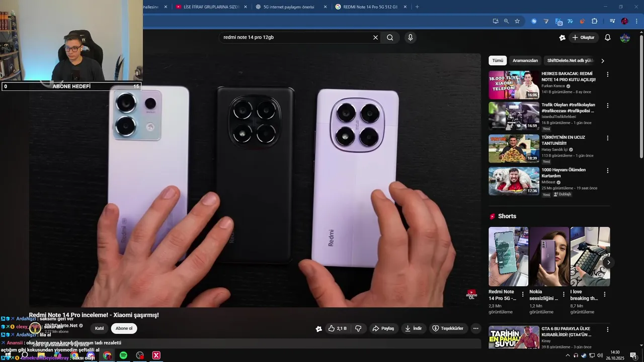
Task: Open options for I love breaking short
Action: 605,295
